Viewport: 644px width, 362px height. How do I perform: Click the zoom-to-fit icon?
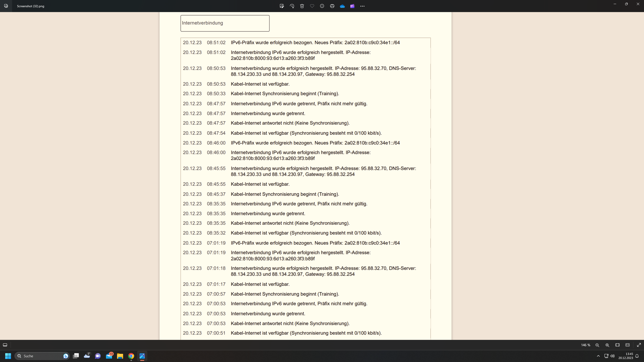click(x=618, y=345)
